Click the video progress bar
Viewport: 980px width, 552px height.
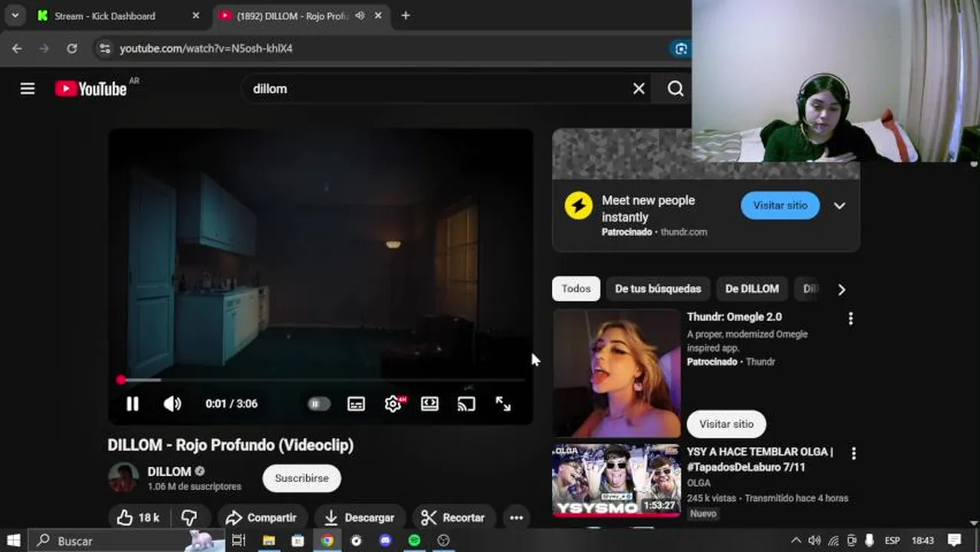click(x=322, y=379)
